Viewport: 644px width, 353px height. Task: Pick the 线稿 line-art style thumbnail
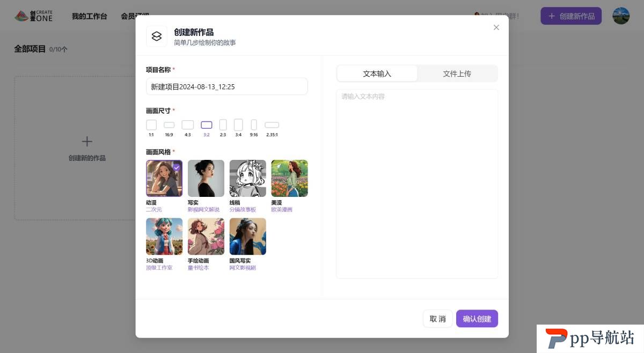248,178
